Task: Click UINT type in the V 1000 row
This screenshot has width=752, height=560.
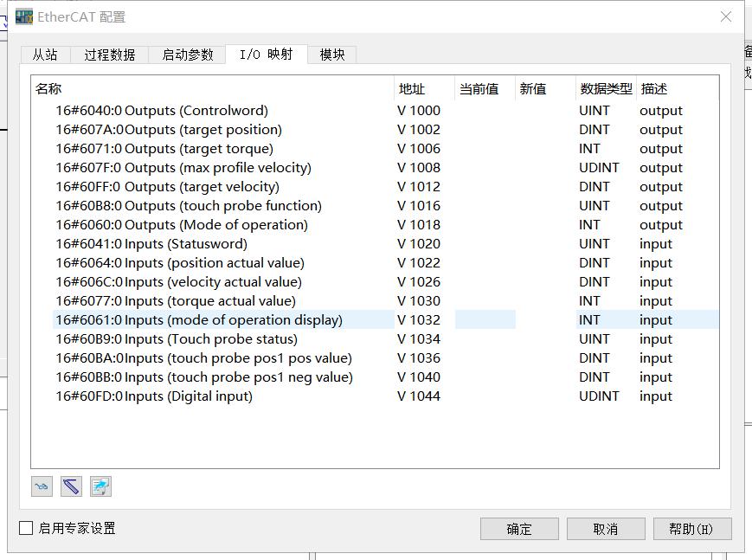Action: point(595,111)
